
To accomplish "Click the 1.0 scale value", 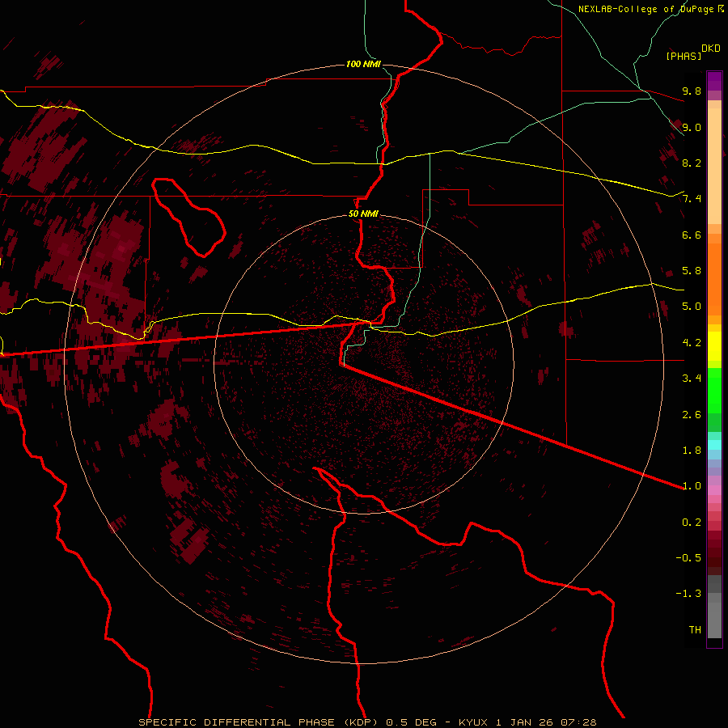I will (x=692, y=486).
